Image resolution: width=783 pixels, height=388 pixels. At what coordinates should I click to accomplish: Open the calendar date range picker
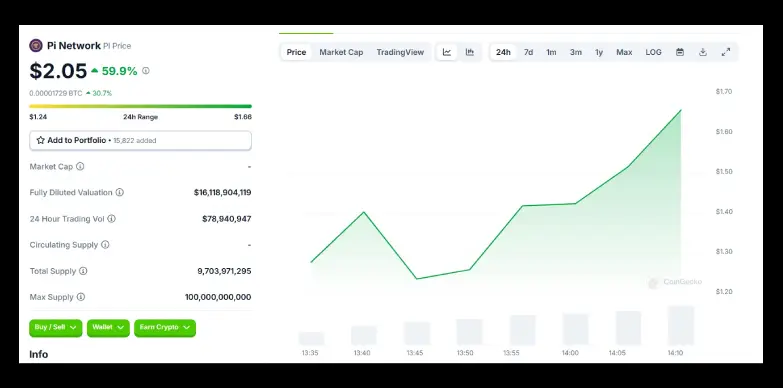680,52
